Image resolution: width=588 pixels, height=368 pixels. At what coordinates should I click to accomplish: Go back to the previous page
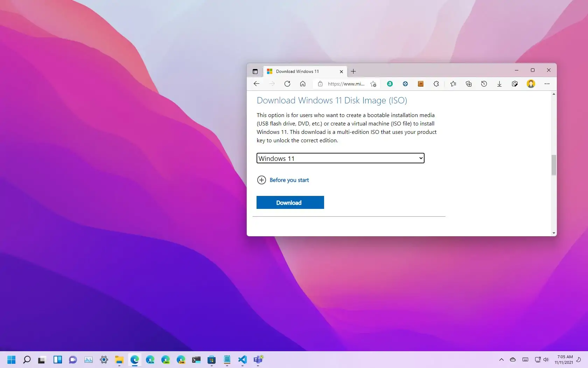click(x=257, y=84)
